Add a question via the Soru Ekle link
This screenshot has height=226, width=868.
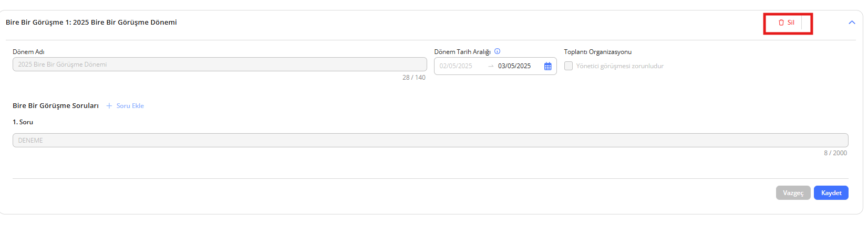[130, 106]
